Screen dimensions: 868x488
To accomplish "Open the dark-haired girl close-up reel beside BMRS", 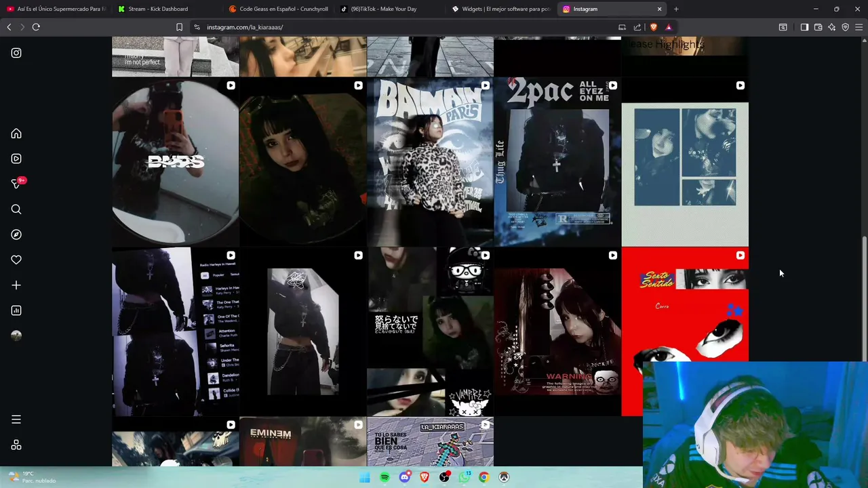I will tap(302, 161).
